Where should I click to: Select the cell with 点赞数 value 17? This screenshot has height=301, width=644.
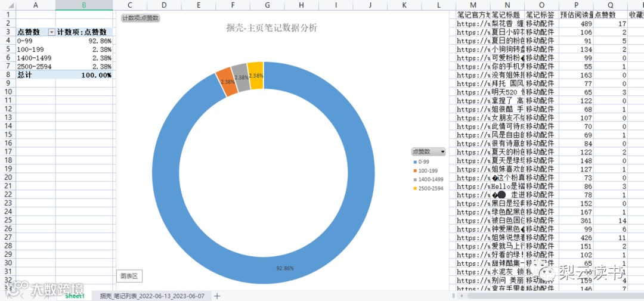[611, 23]
